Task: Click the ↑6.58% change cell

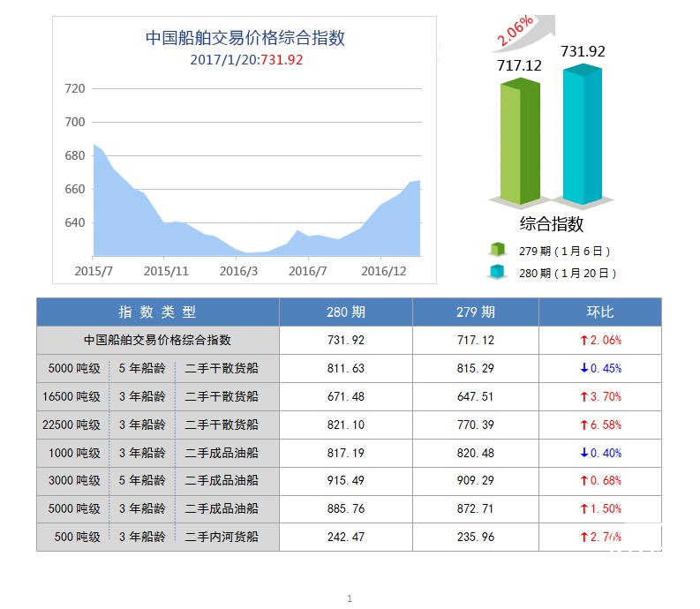Action: click(600, 425)
